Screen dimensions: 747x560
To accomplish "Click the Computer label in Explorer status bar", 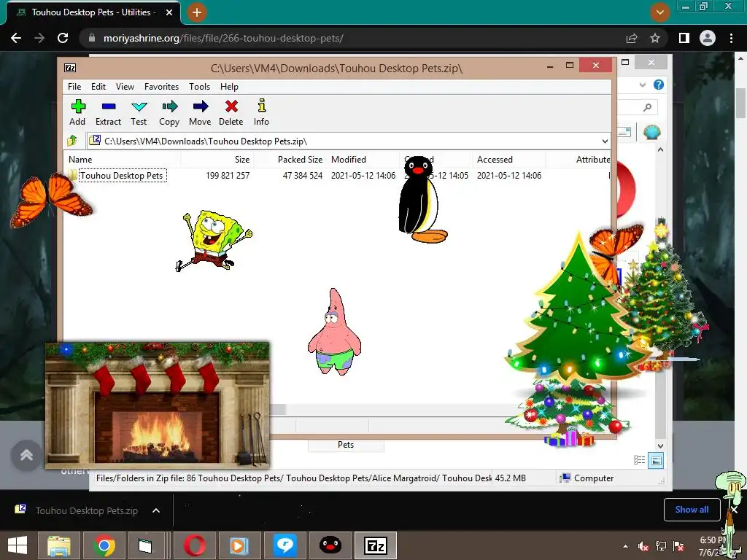I will click(594, 478).
